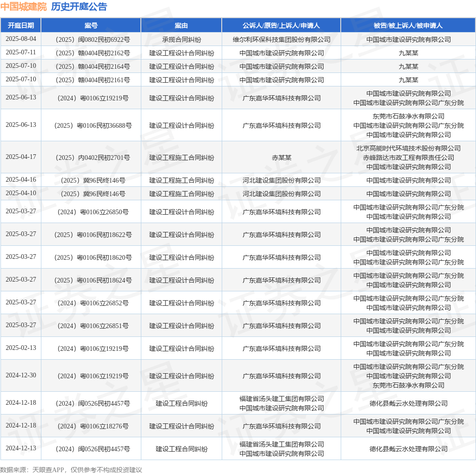This screenshot has width=476, height=474.
Task: Click the 公诉人/原告/上诉人/申请人 column header
Action: [x=281, y=26]
